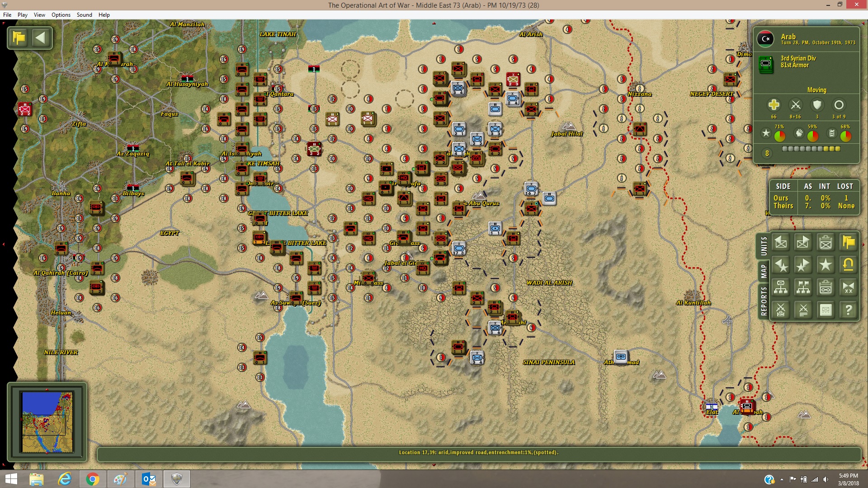Go to next formation star-arrow icon
This screenshot has width=868, height=488.
click(x=803, y=265)
